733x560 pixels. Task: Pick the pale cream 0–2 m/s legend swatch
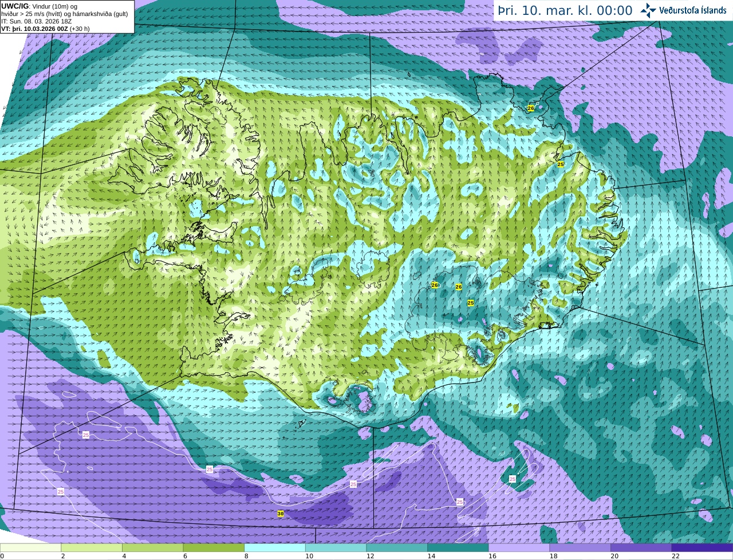(x=30, y=547)
